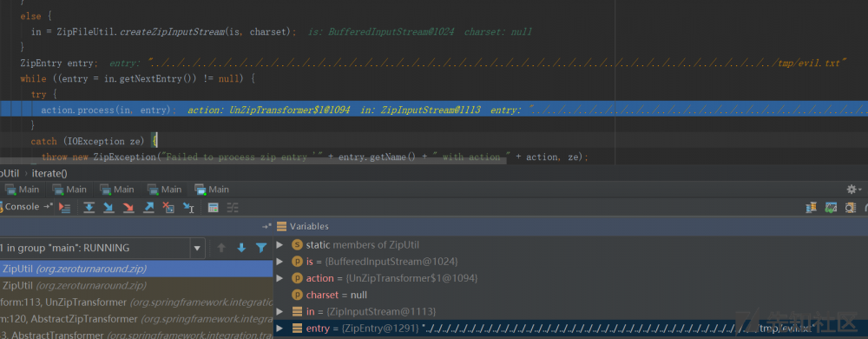868x339 pixels.
Task: Switch to the Console tab
Action: click(23, 207)
